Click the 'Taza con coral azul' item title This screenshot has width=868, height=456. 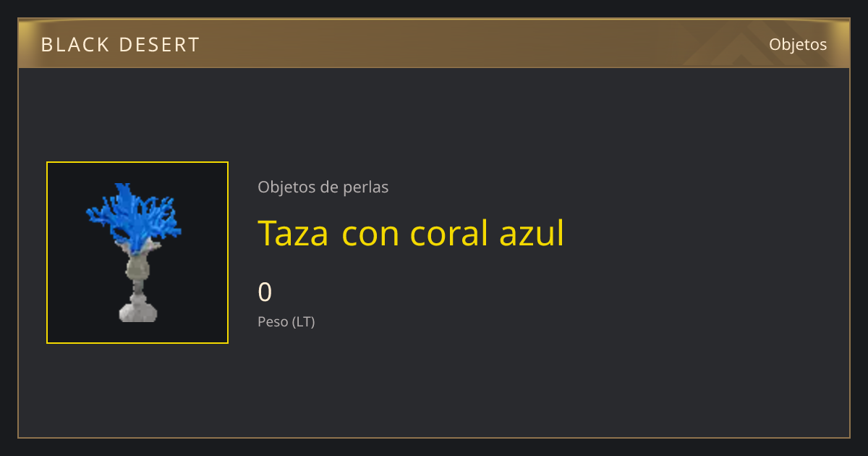[x=411, y=233]
